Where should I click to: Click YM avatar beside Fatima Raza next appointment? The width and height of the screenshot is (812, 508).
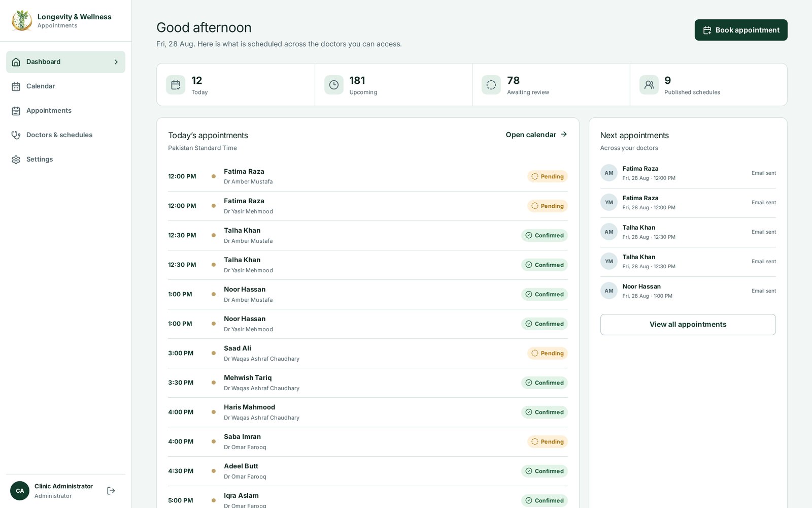(x=609, y=203)
